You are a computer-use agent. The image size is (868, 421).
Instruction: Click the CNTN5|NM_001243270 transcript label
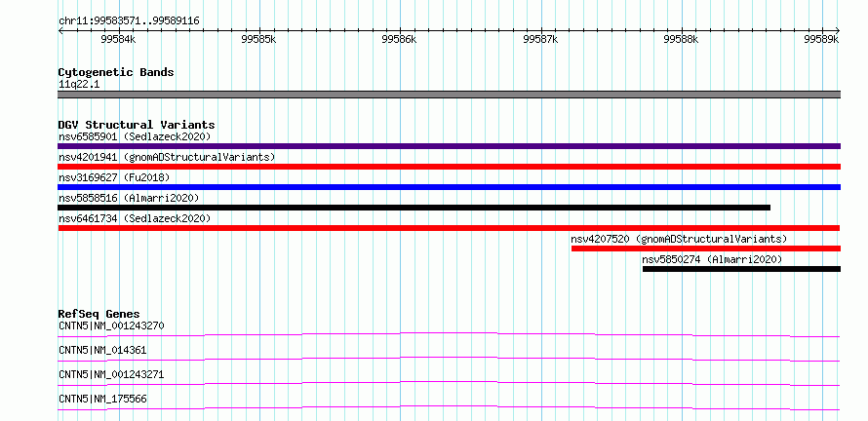(111, 325)
